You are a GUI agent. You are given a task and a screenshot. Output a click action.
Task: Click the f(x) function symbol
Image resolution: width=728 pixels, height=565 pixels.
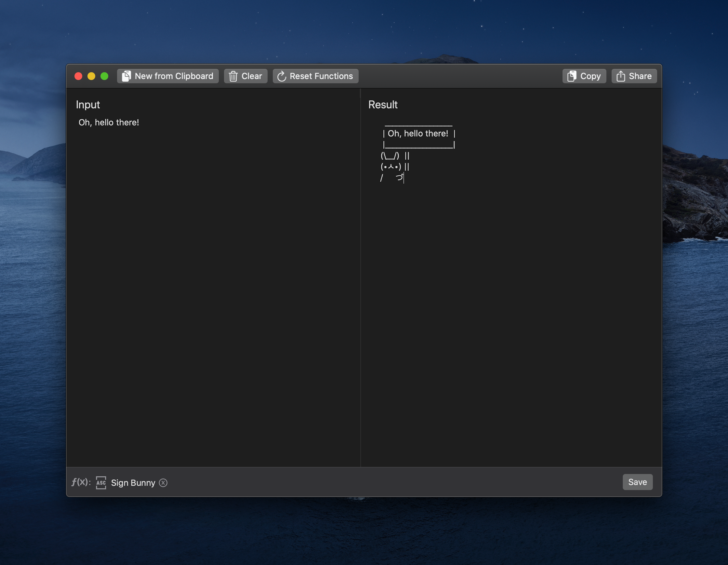[80, 482]
